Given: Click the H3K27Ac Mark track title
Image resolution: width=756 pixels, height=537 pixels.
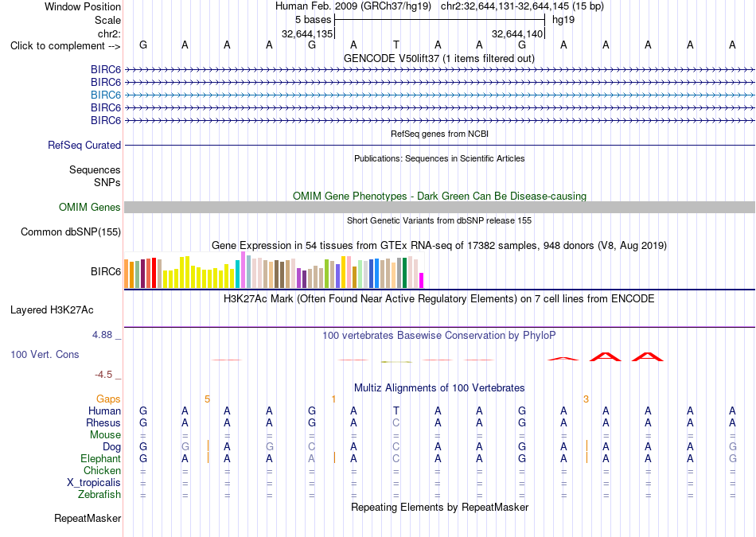Looking at the screenshot, I should click(x=439, y=299).
